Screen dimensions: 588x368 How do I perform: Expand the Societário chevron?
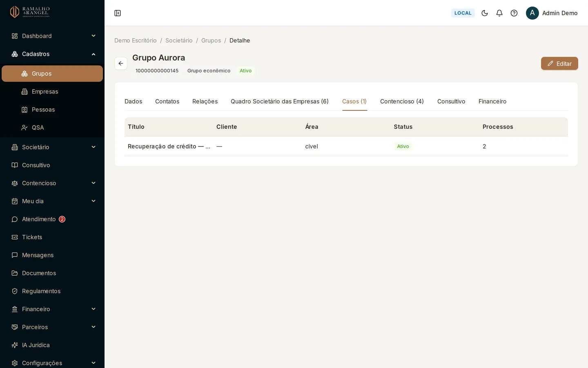click(94, 147)
